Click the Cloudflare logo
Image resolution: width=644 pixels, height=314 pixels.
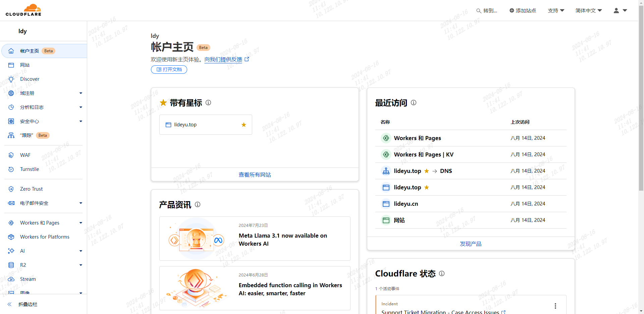[23, 10]
